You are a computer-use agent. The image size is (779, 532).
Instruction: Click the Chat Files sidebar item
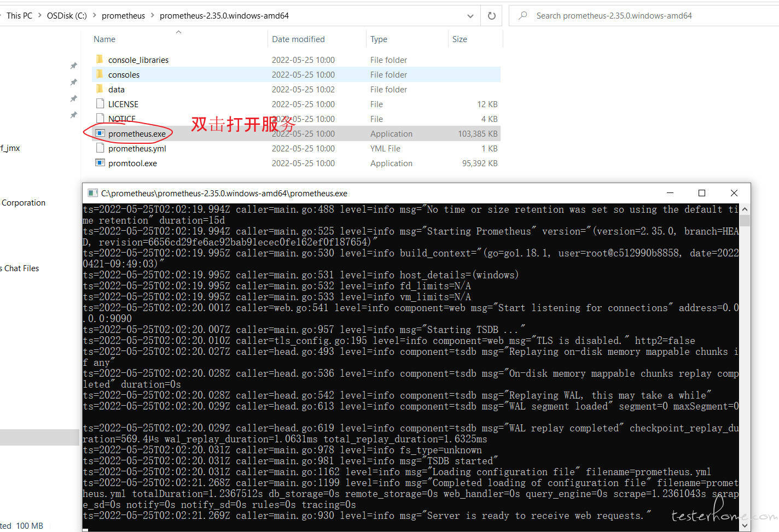pyautogui.click(x=20, y=268)
